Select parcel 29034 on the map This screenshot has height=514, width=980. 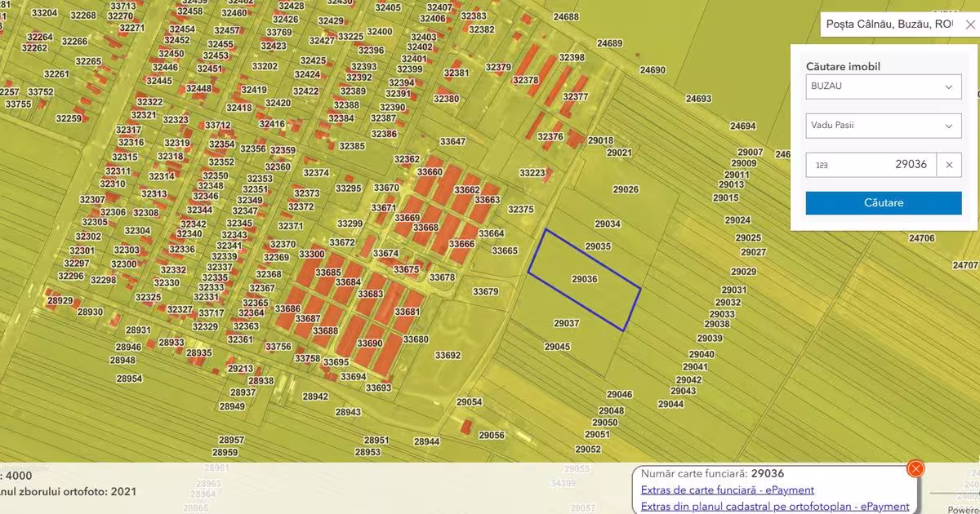point(607,224)
